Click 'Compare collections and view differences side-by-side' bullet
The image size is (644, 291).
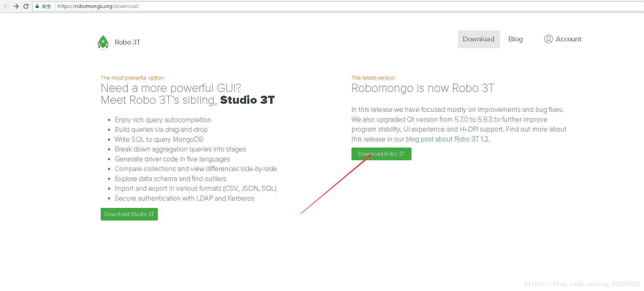point(196,169)
